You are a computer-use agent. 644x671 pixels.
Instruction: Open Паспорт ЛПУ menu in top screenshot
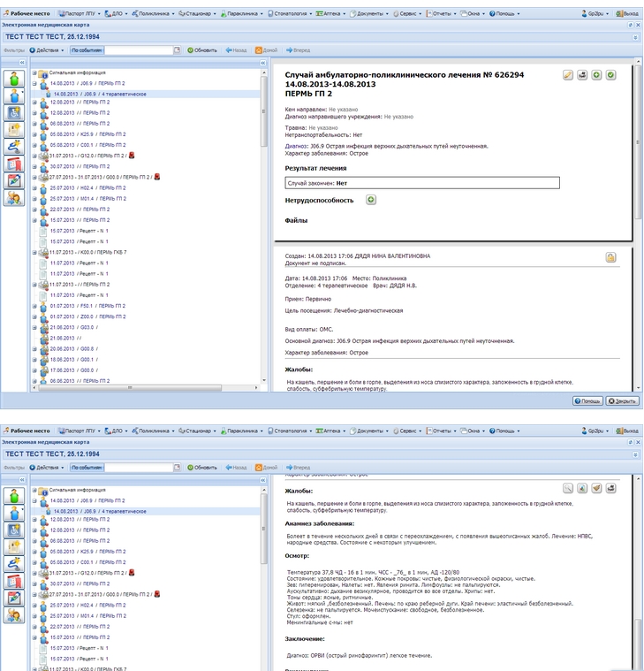click(x=80, y=13)
